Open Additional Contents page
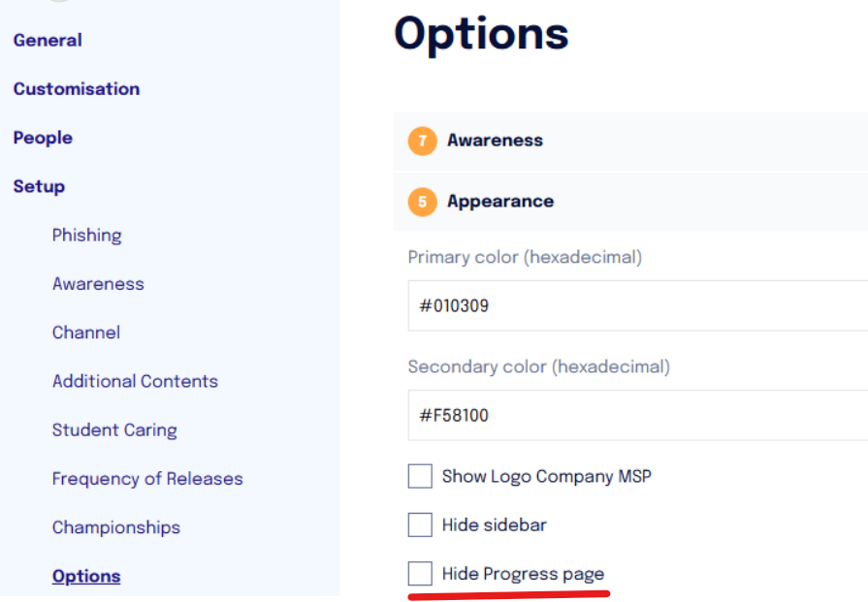Image resolution: width=868 pixels, height=602 pixels. [135, 381]
